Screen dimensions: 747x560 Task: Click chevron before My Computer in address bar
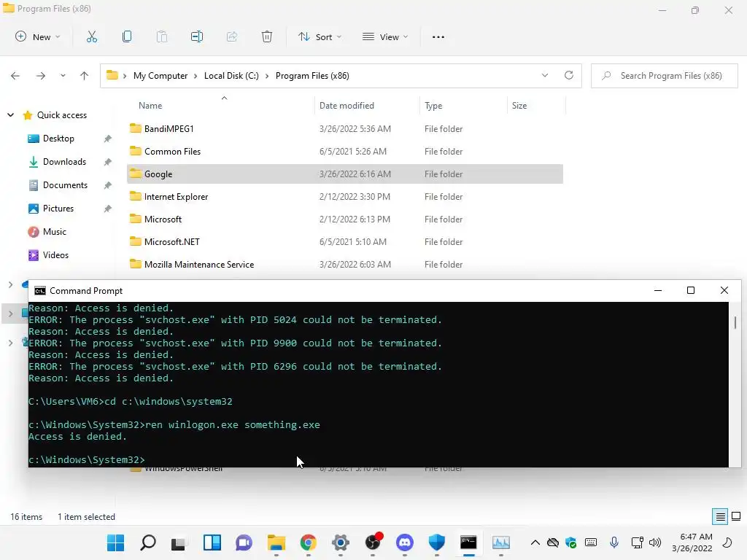point(125,76)
